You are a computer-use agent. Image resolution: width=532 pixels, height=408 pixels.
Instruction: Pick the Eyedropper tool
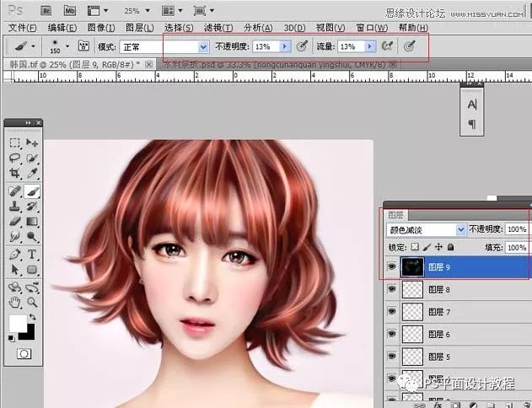[x=32, y=173]
